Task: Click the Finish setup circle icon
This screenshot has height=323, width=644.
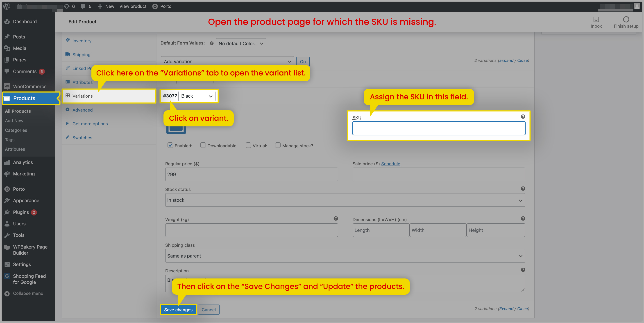Action: coord(626,20)
